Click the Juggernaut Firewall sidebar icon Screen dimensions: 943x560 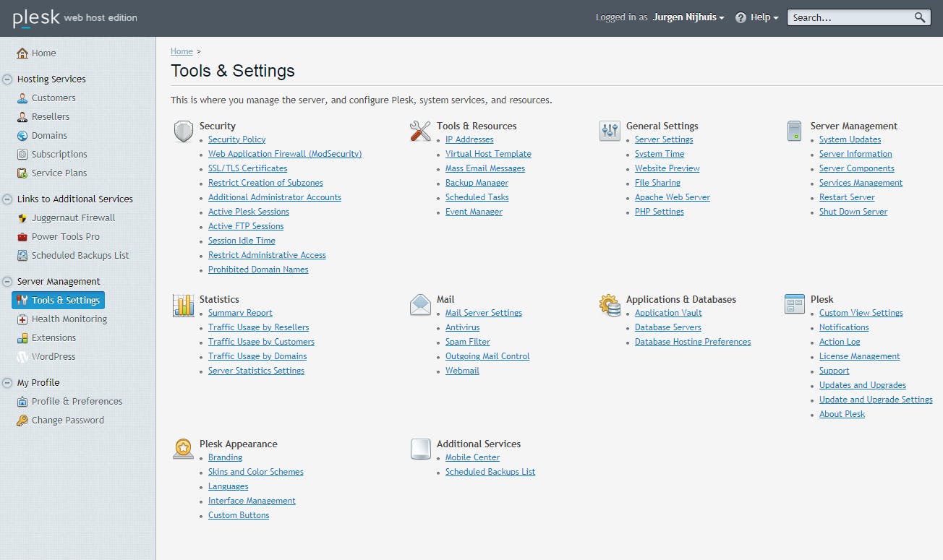[x=22, y=217]
